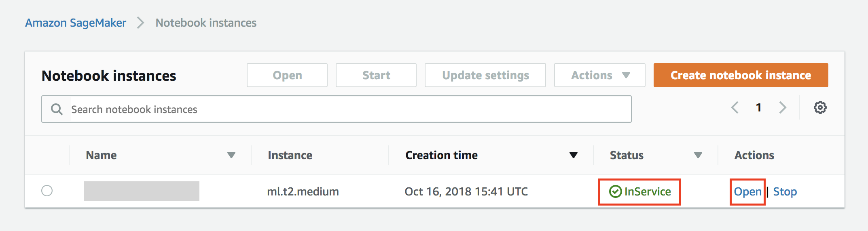Image resolution: width=868 pixels, height=231 pixels.
Task: Click the breadcrumb separator chevron
Action: (x=140, y=23)
